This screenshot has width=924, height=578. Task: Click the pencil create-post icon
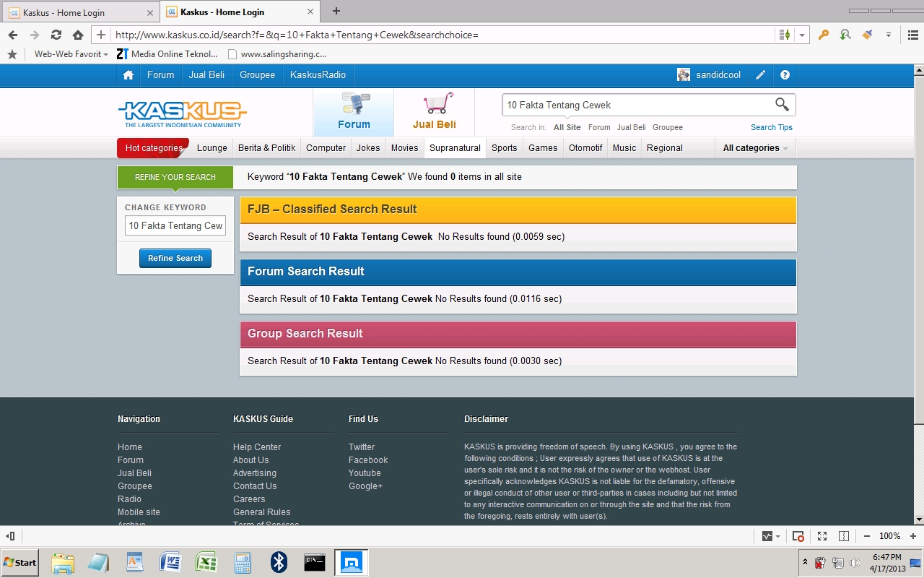760,75
